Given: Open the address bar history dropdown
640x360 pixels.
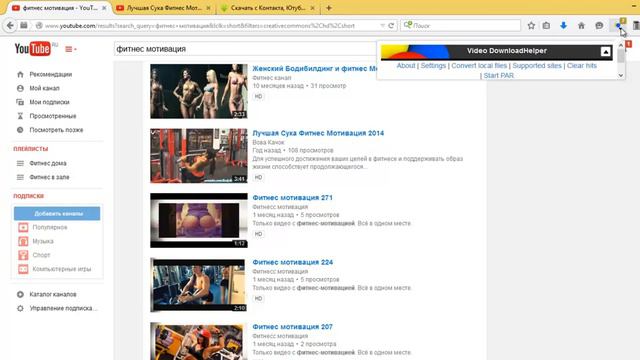Looking at the screenshot, I should (382, 25).
